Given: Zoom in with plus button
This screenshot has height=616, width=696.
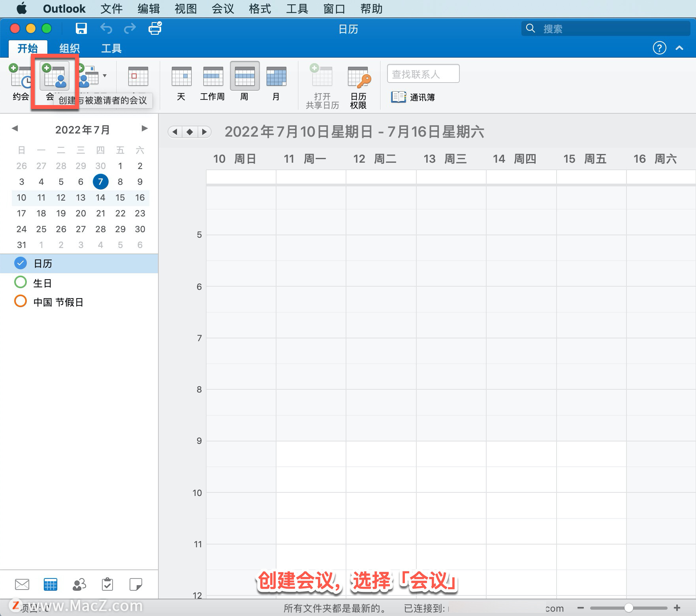Looking at the screenshot, I should (677, 608).
